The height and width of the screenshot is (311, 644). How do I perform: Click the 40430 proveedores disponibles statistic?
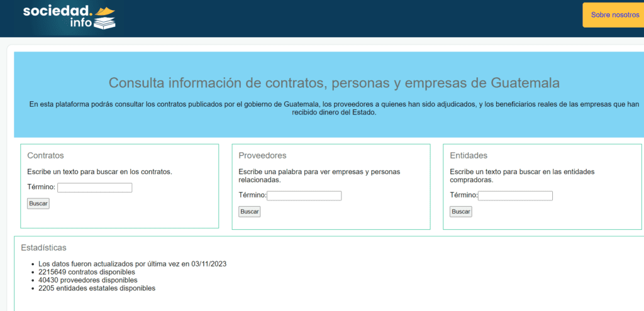[87, 280]
